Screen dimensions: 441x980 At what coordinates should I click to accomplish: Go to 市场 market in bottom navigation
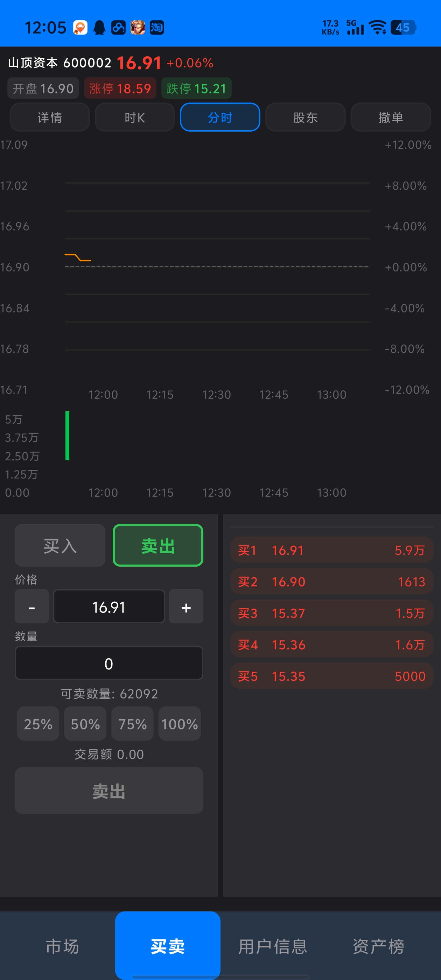pos(62,946)
